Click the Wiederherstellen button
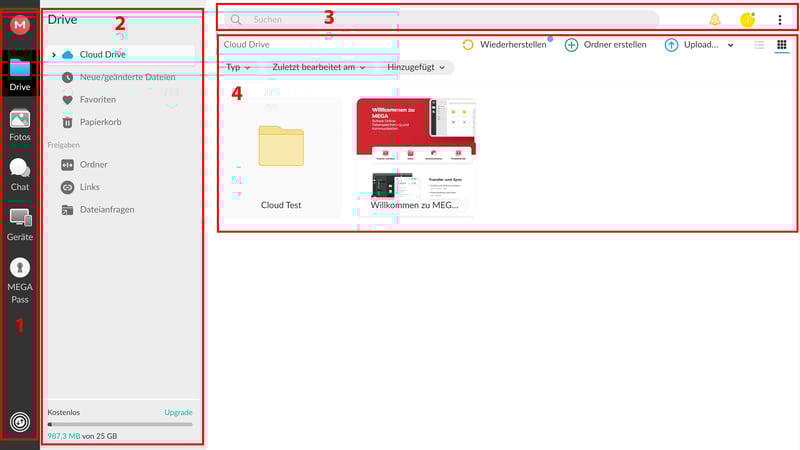800x450 pixels. [x=504, y=45]
